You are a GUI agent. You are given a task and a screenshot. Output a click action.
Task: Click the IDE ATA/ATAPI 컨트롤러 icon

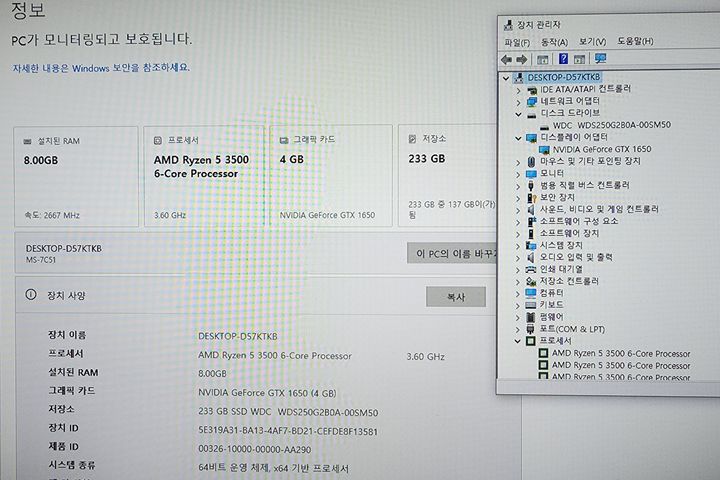(x=532, y=89)
